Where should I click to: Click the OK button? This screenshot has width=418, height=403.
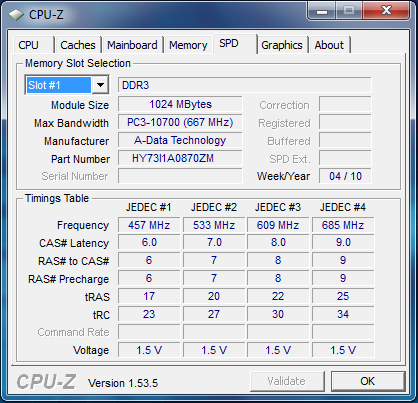(x=368, y=381)
